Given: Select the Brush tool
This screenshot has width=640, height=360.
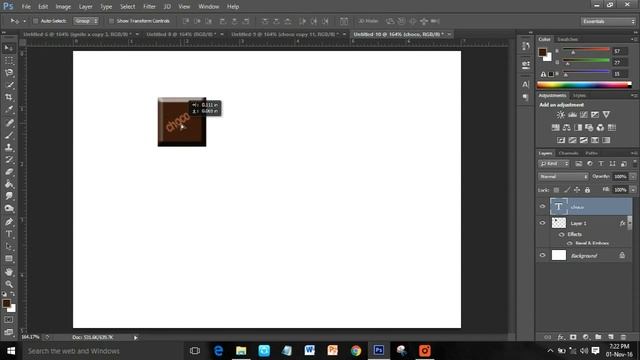Looking at the screenshot, I should point(9,135).
